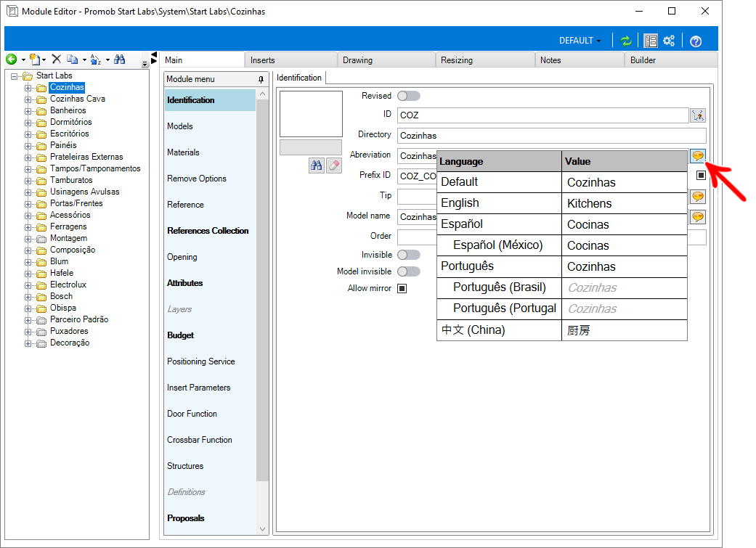756x548 pixels.
Task: Click the Tip translation speech-bubble icon
Action: 698,196
